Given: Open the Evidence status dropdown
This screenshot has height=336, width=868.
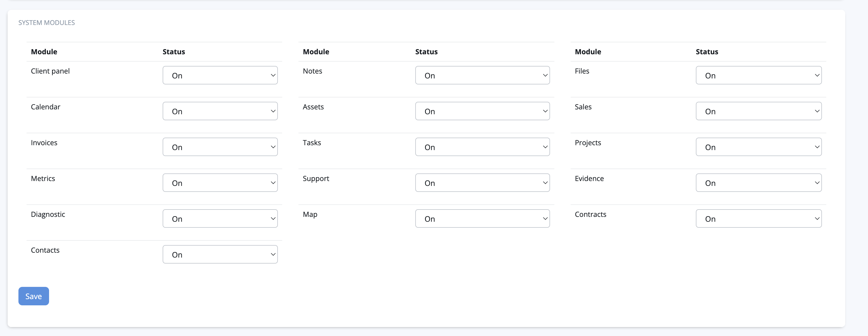Looking at the screenshot, I should click(758, 182).
